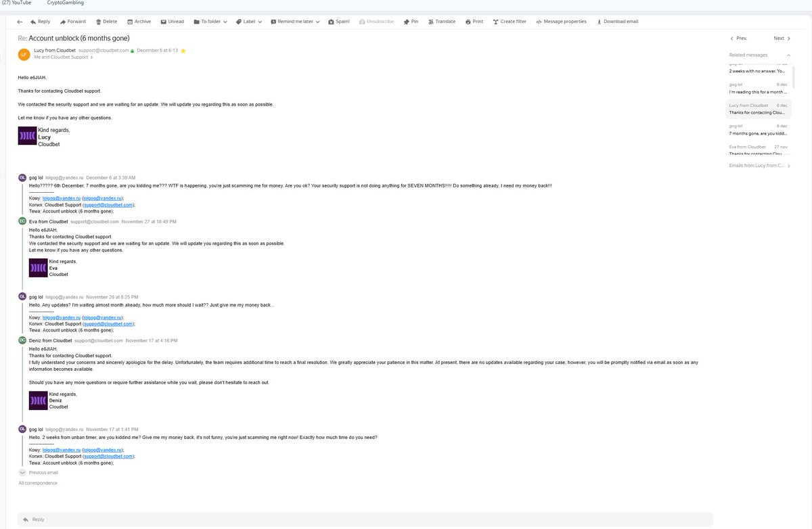Click the Unsubscribe toolbar button
This screenshot has width=812, height=529.
(x=376, y=22)
